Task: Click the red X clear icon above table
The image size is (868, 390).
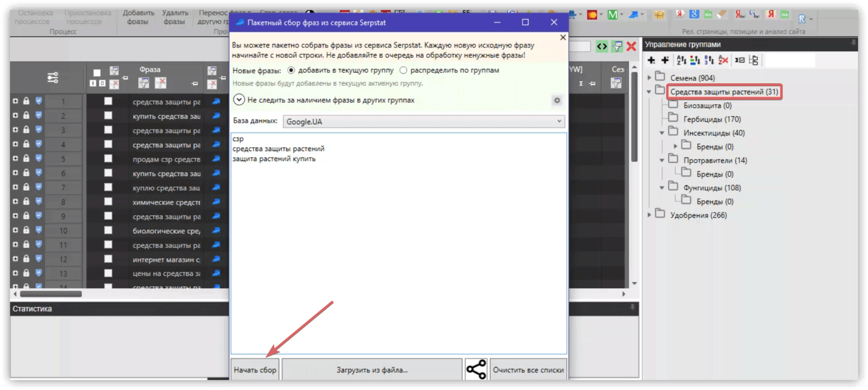Action: (x=631, y=47)
